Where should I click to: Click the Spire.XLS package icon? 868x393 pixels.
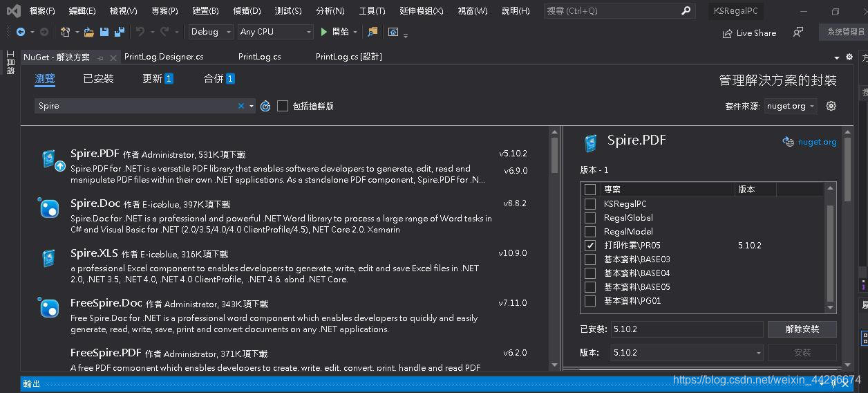pos(48,258)
